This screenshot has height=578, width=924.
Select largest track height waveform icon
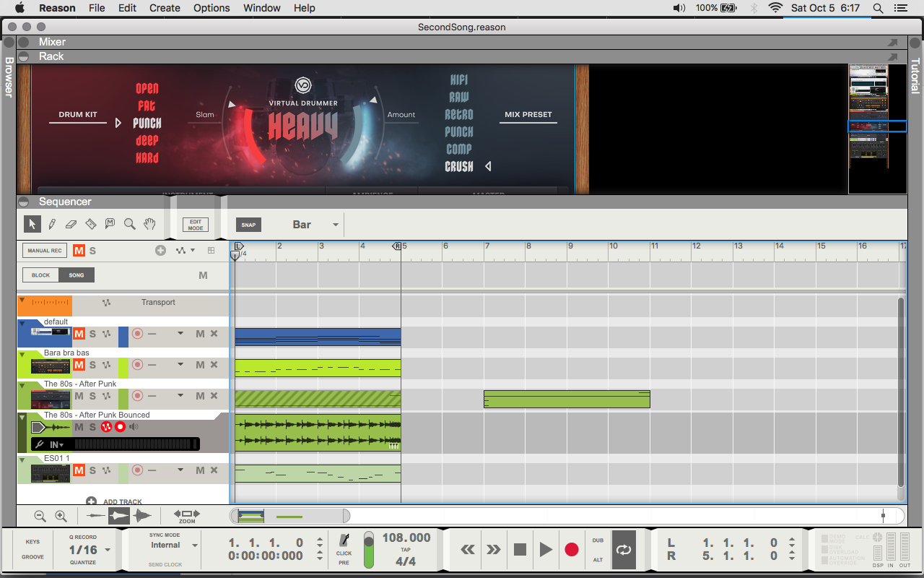coord(142,515)
